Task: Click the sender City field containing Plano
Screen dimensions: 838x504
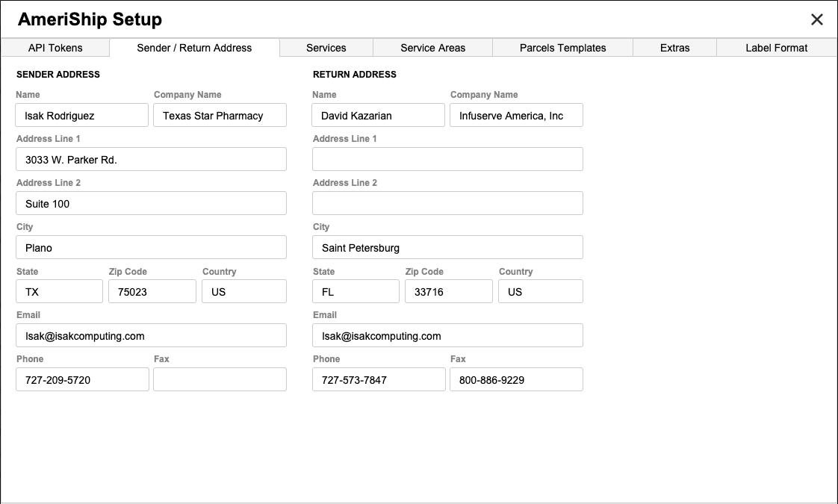Action: coord(151,248)
